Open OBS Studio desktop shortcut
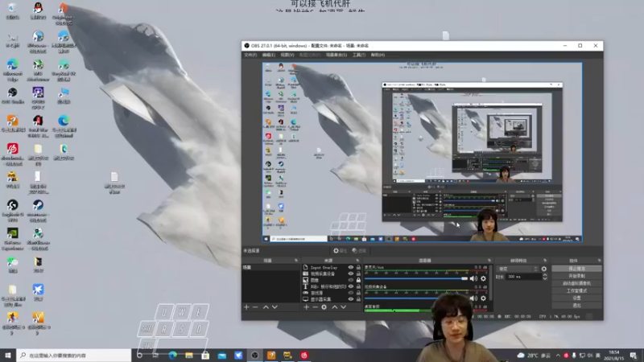This screenshot has height=362, width=644. [12, 96]
